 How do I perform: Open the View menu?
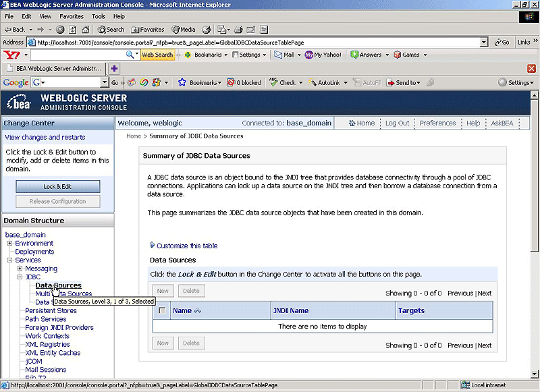45,16
